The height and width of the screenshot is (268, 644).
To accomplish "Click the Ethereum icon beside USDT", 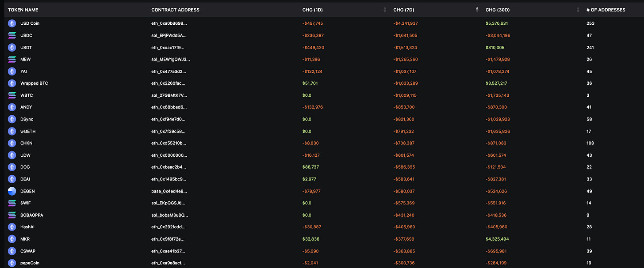I will 12,47.
